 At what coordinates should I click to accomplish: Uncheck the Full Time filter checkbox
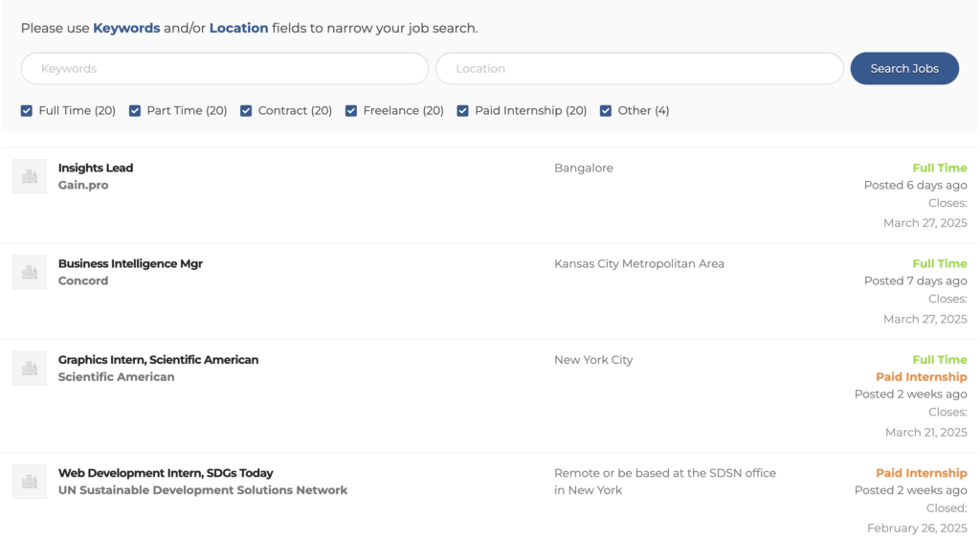pyautogui.click(x=26, y=111)
